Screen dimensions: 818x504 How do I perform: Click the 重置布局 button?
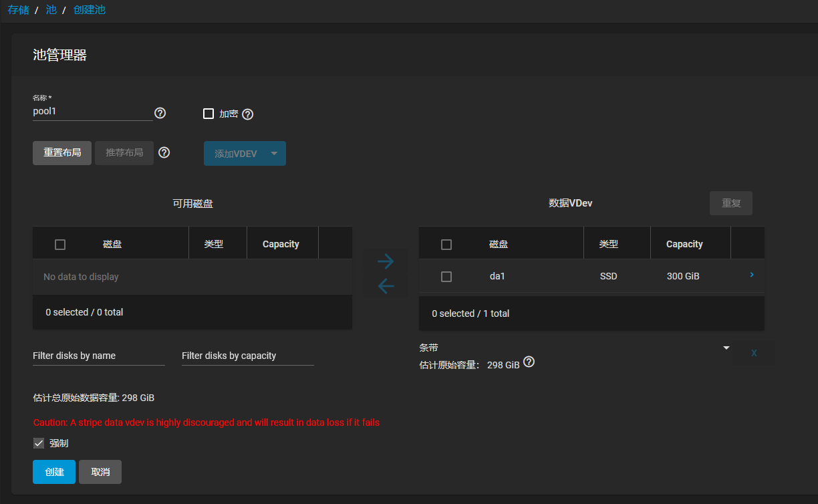[62, 152]
